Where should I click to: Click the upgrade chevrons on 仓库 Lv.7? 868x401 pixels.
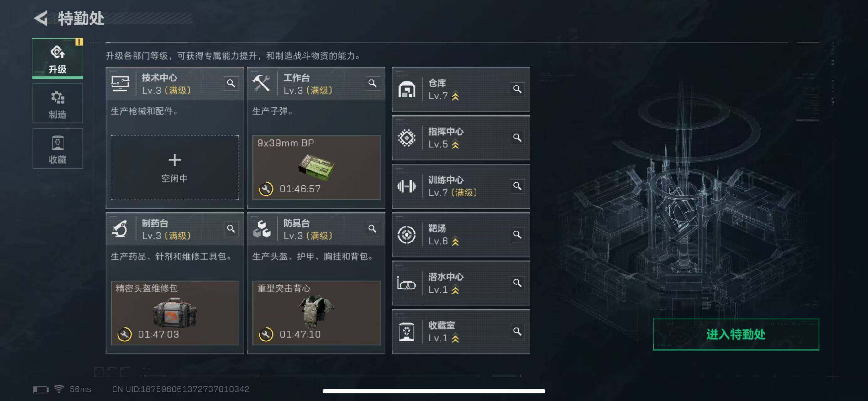point(455,96)
